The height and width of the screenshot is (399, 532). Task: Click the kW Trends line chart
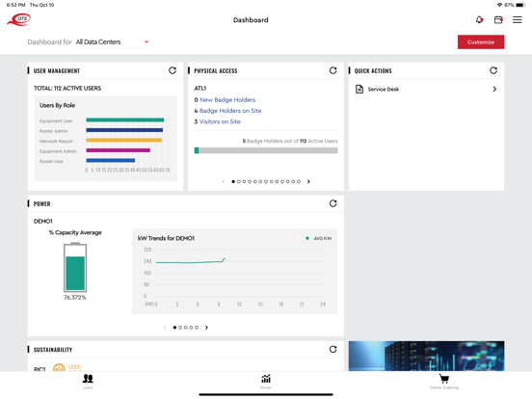(234, 272)
